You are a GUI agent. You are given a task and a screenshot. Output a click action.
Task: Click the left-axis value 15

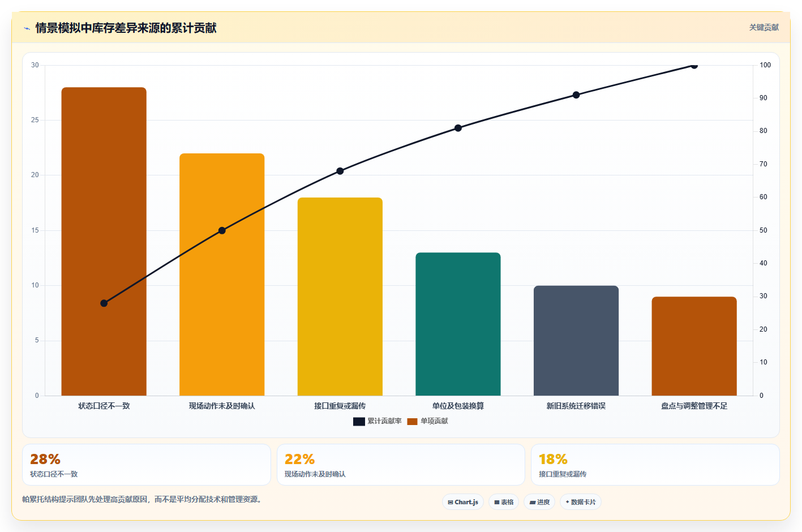[35, 230]
